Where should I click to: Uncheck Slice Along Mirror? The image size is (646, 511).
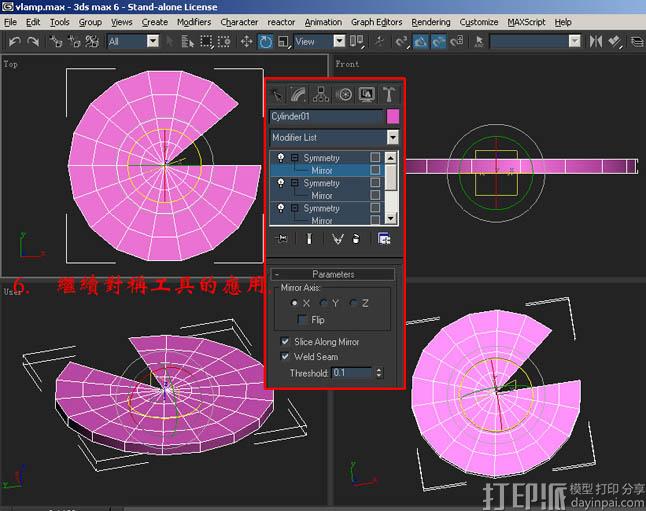[286, 342]
